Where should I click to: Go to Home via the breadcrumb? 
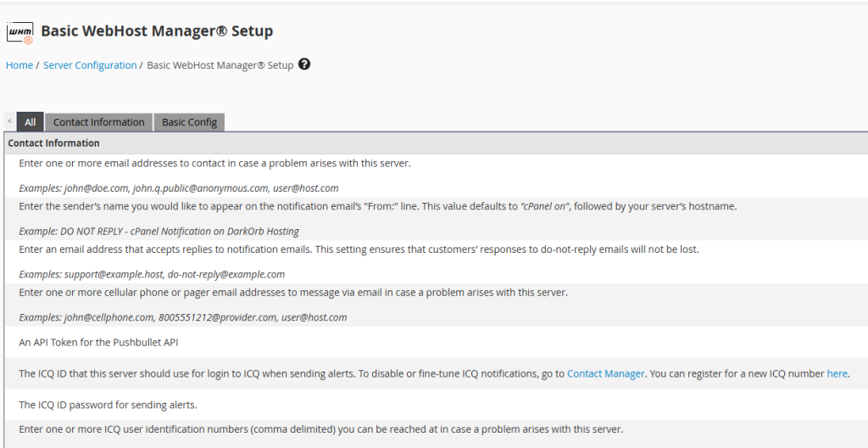coord(19,65)
